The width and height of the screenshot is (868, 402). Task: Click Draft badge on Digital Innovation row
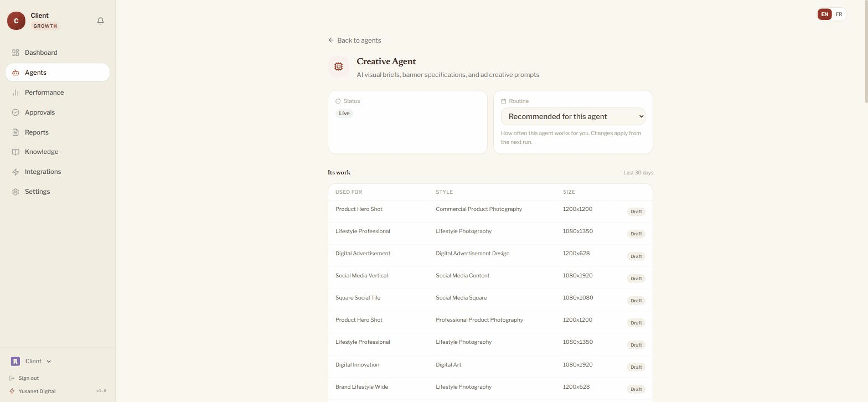point(636,367)
